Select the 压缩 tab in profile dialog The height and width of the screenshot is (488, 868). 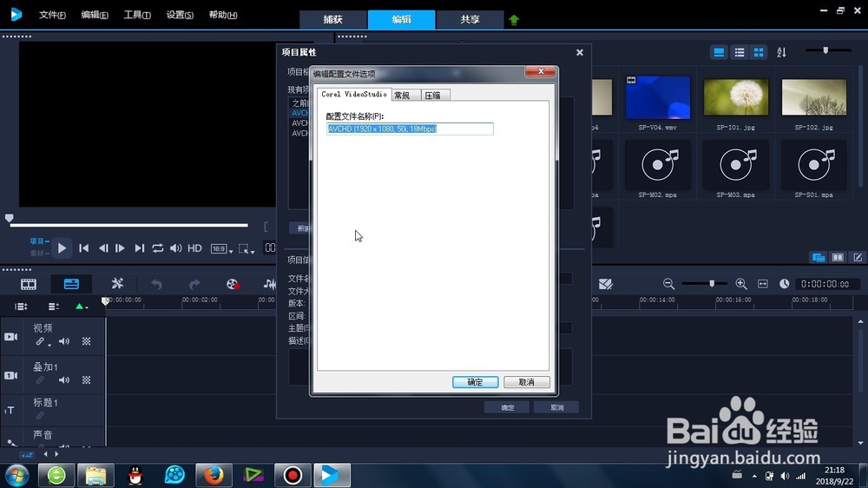click(x=435, y=96)
